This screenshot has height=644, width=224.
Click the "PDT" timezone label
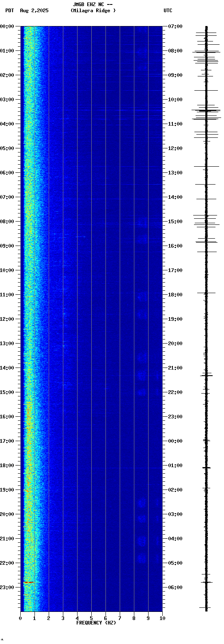point(9,11)
